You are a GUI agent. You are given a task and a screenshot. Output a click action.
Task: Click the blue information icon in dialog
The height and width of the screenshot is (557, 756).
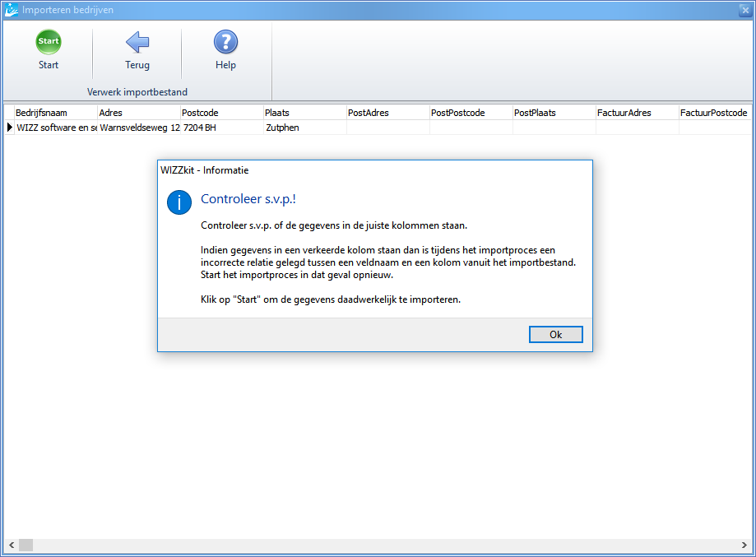[179, 202]
